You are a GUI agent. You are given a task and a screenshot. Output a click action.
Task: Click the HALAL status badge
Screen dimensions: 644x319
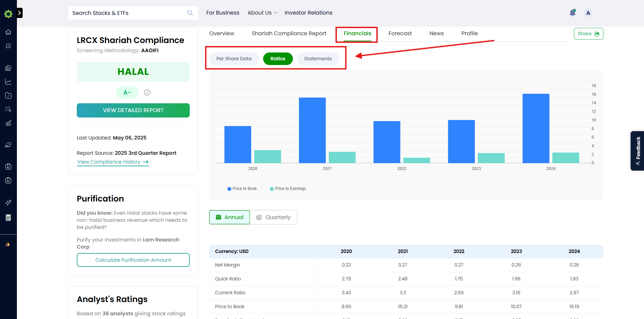pyautogui.click(x=133, y=72)
